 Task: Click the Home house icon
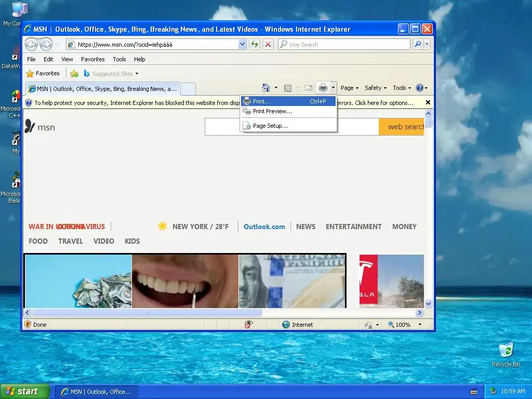tap(266, 88)
